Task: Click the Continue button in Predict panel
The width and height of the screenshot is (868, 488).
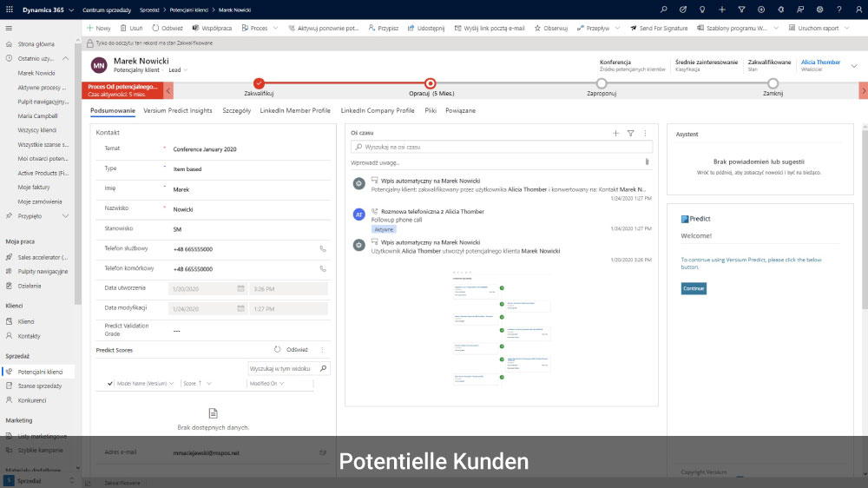Action: [694, 288]
